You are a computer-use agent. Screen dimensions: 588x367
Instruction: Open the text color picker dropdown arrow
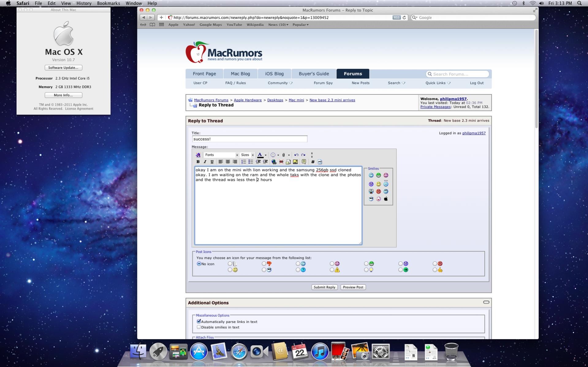(x=266, y=155)
